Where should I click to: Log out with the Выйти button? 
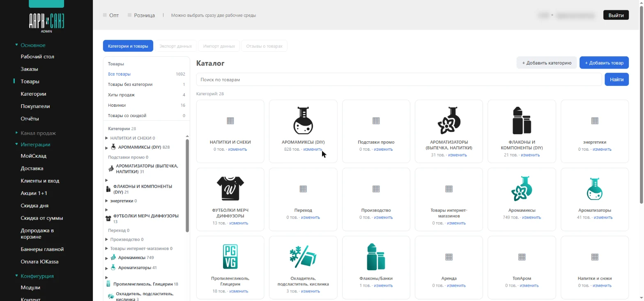616,15
